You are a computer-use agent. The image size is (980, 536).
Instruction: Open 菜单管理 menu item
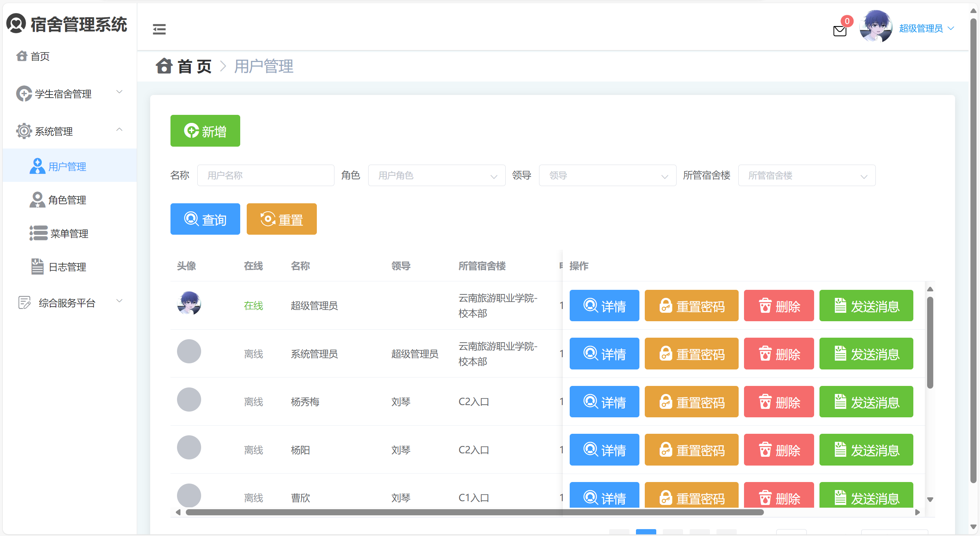point(69,233)
